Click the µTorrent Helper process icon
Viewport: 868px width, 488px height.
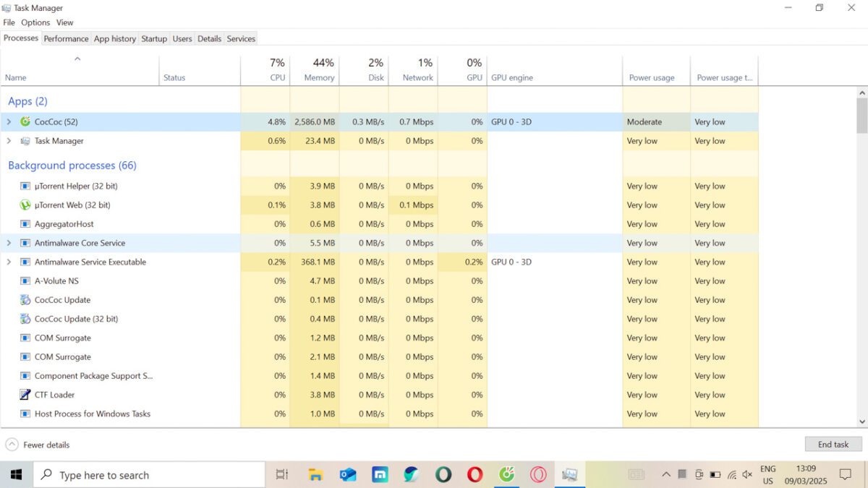pyautogui.click(x=25, y=186)
